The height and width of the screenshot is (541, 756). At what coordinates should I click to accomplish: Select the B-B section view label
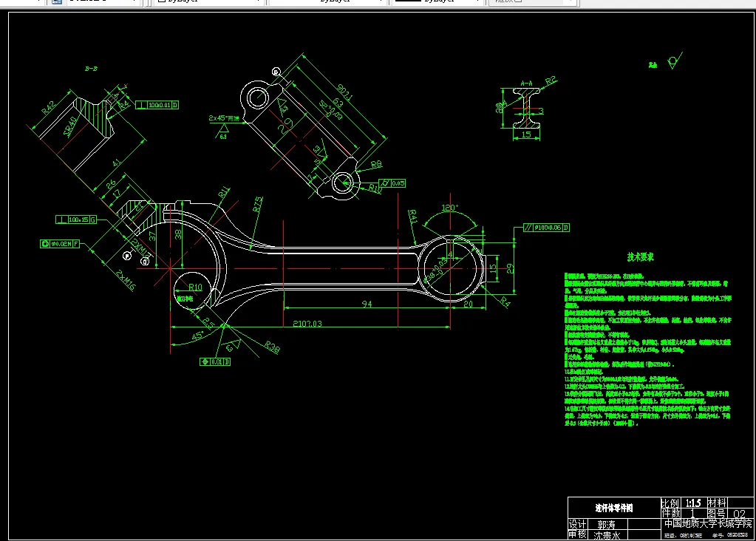91,69
